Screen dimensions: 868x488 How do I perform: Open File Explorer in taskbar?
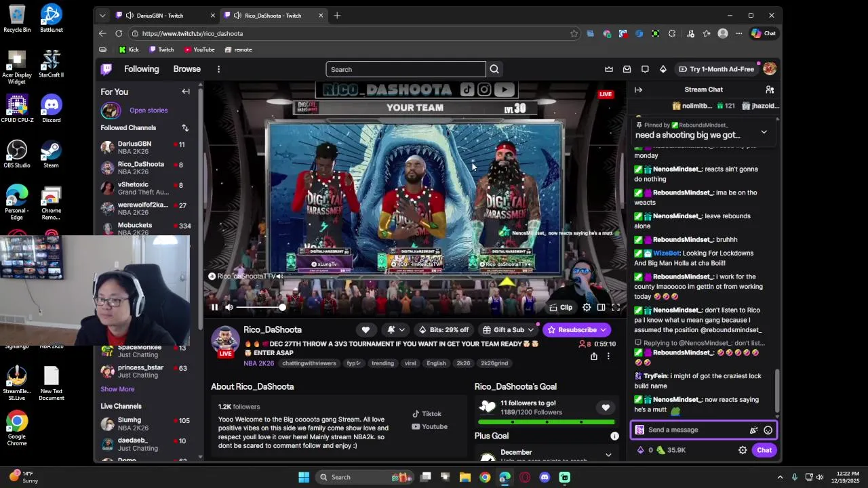point(465,477)
